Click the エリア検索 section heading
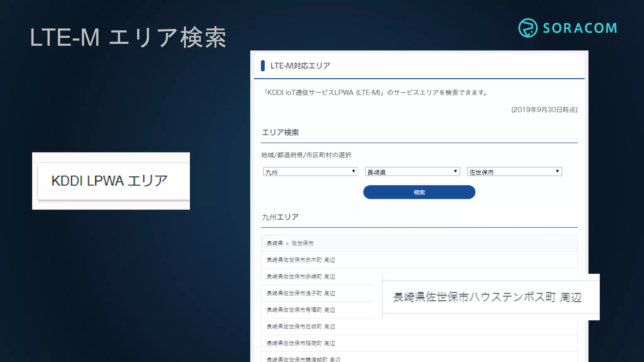Screen dimensions: 644x362 click(280, 132)
